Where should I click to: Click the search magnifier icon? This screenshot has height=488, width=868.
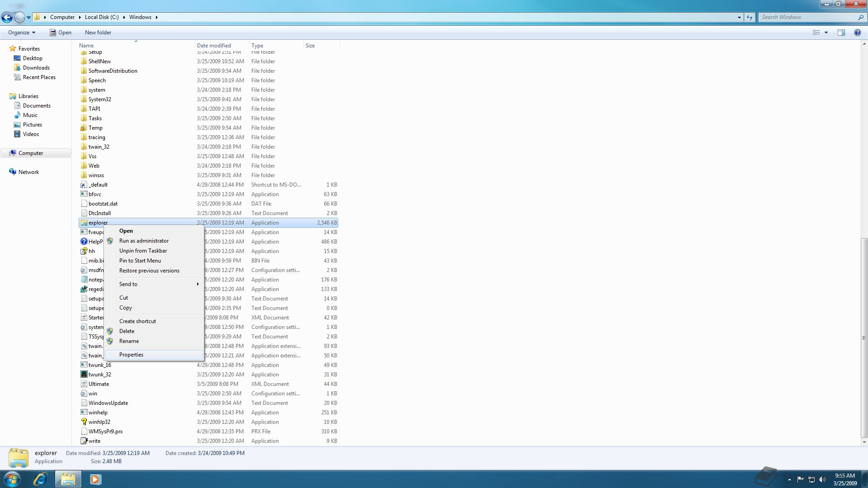pos(860,17)
